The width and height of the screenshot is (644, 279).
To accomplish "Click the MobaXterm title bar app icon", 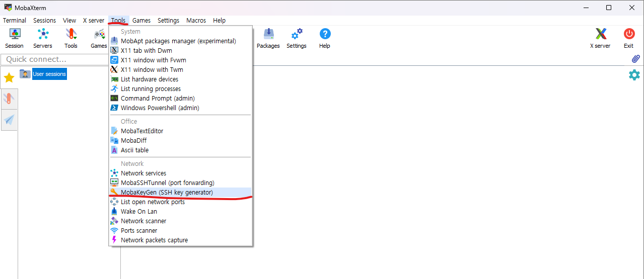I will (x=8, y=8).
